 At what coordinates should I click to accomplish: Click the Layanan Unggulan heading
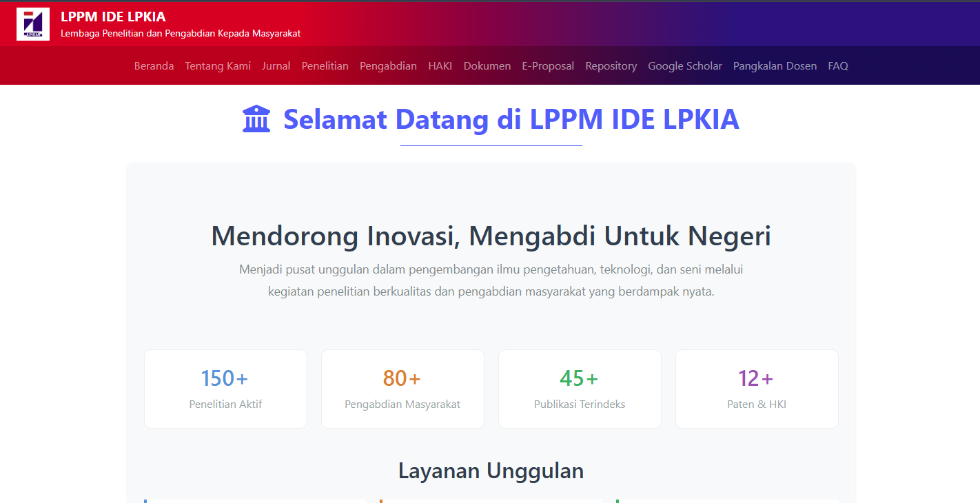[x=491, y=471]
